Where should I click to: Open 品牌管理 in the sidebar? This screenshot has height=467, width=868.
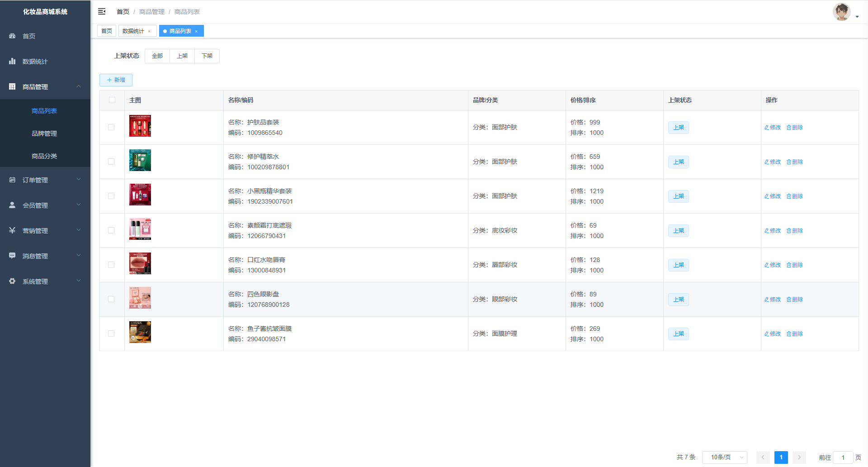click(x=44, y=133)
